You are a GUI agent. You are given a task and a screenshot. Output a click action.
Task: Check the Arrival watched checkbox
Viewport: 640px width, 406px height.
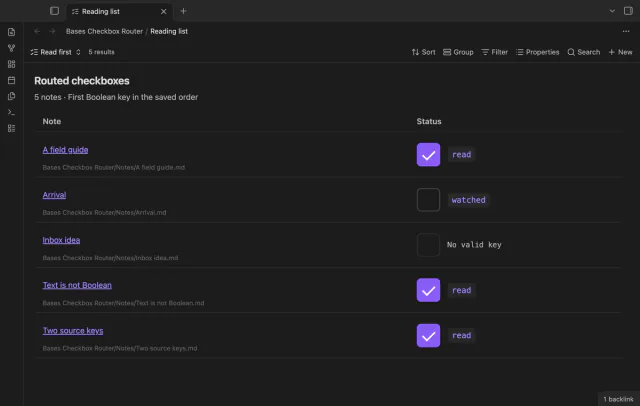428,200
